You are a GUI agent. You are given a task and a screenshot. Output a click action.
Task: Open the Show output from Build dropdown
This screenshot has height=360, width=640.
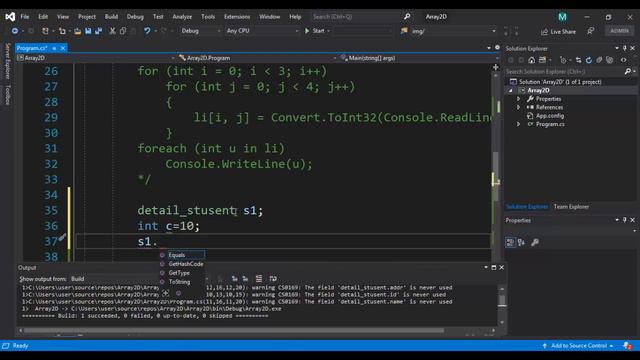tap(139, 279)
